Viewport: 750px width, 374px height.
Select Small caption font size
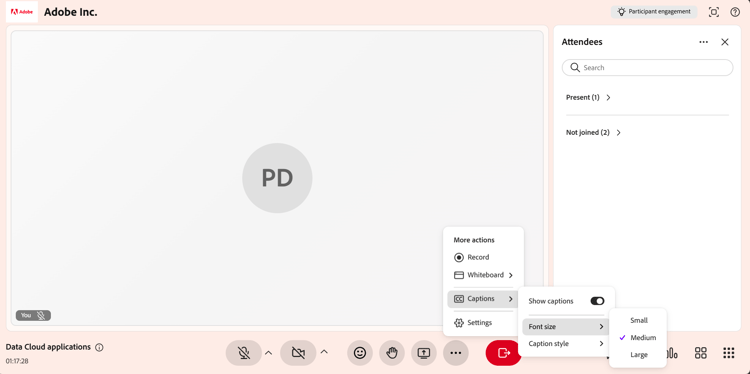(638, 320)
